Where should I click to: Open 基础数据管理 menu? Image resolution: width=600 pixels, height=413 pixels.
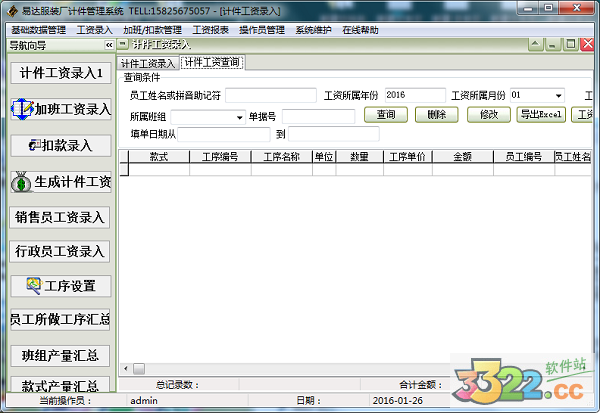38,30
